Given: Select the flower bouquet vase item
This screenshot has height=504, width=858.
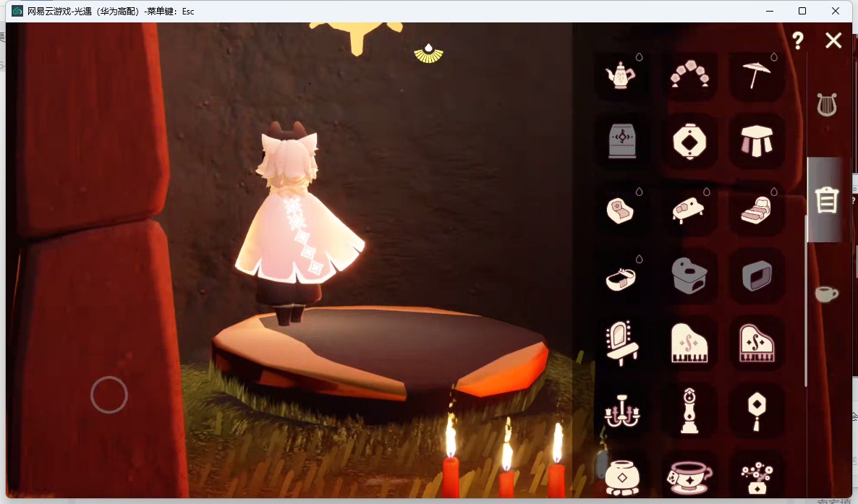Looking at the screenshot, I should (757, 477).
